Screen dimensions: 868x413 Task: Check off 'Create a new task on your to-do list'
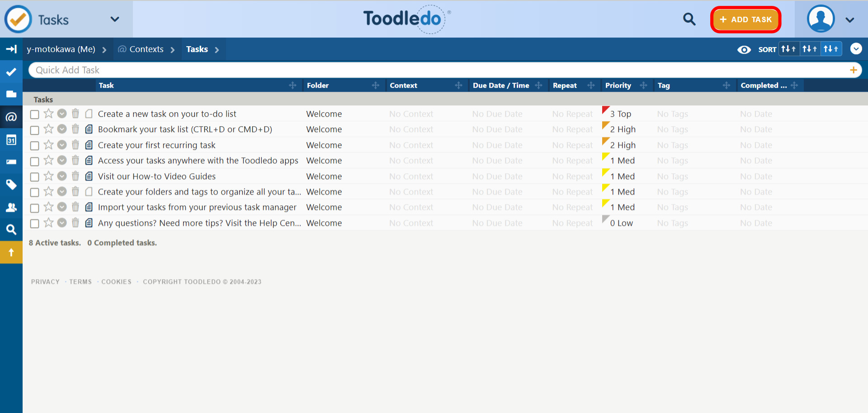[34, 114]
